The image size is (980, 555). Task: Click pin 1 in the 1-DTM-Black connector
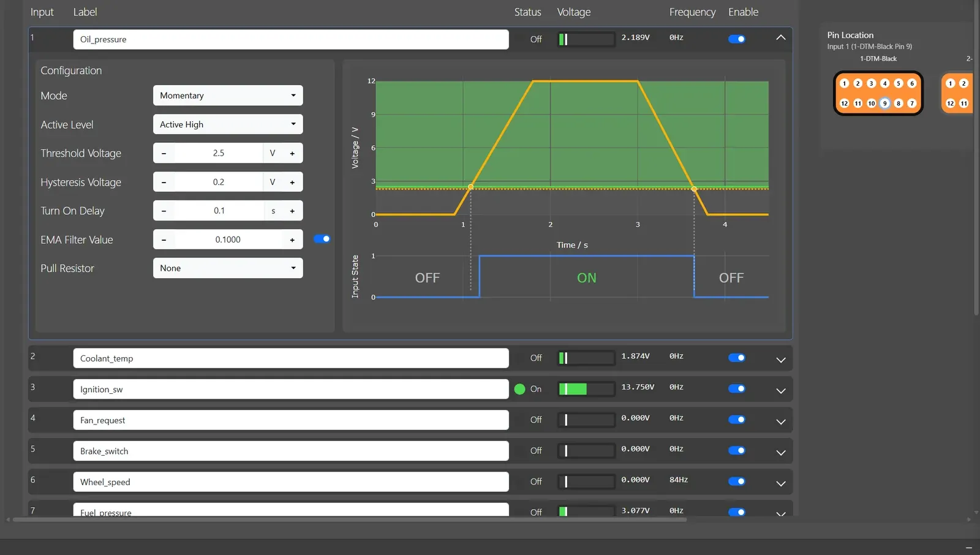pyautogui.click(x=845, y=83)
